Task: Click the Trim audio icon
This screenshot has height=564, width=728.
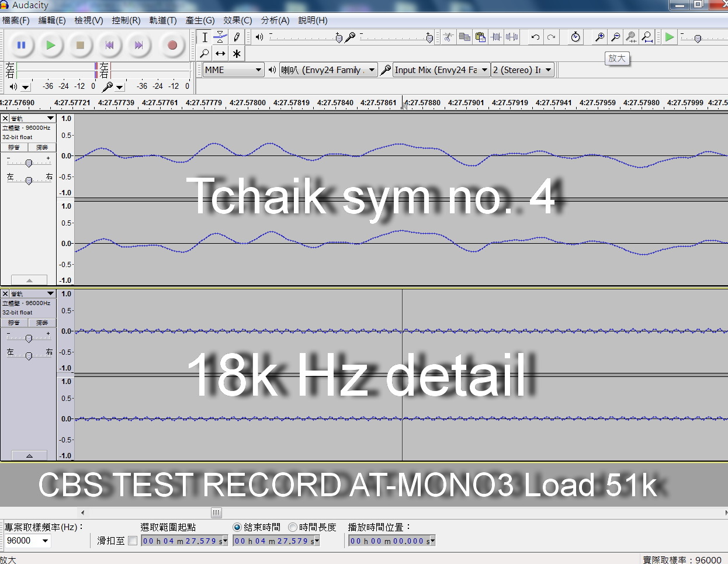Action: [496, 37]
